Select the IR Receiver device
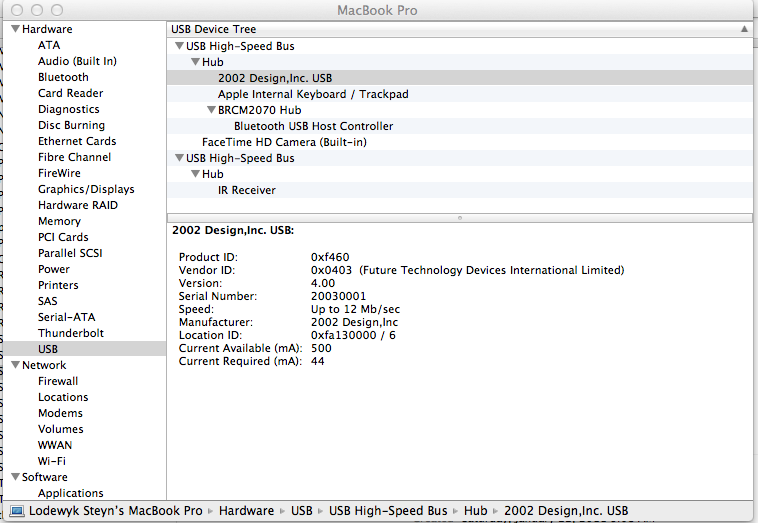The image size is (758, 523). pyautogui.click(x=246, y=190)
